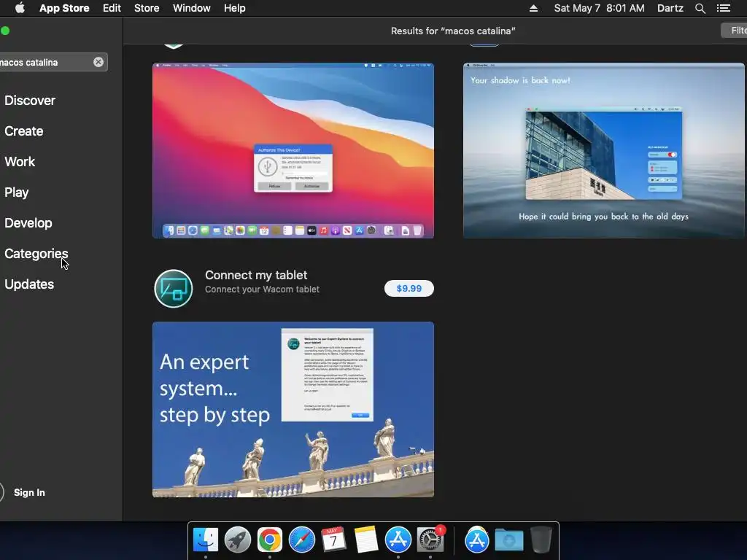Click the Dartz user menu
The height and width of the screenshot is (560, 747).
(x=670, y=8)
